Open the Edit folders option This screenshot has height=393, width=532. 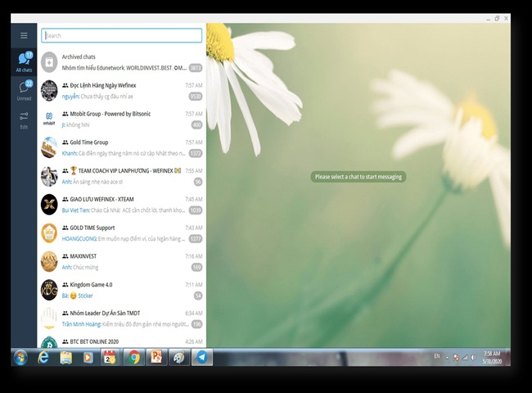click(24, 120)
